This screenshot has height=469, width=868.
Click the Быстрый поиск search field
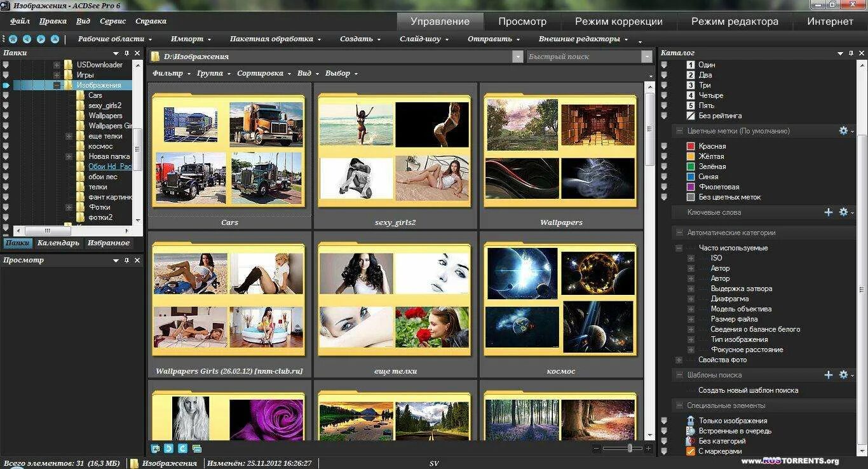(x=583, y=57)
